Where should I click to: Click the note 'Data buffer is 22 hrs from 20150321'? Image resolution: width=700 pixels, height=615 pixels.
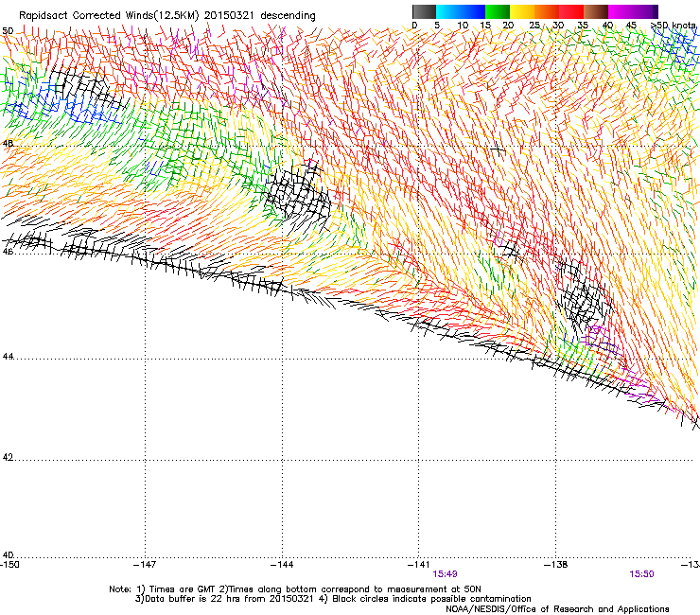coord(228,599)
